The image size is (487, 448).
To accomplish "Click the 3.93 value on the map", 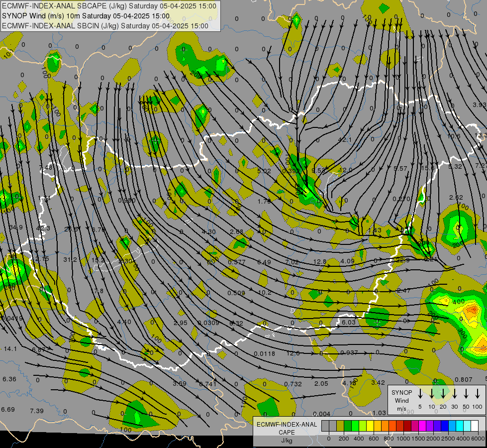I will pyautogui.click(x=479, y=105).
